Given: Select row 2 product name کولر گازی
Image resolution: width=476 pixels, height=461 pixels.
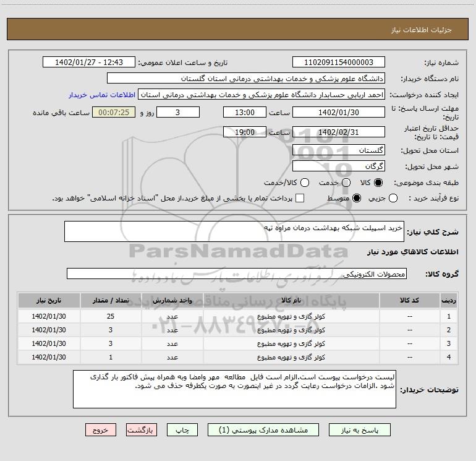Looking at the screenshot, I should 291,330.
